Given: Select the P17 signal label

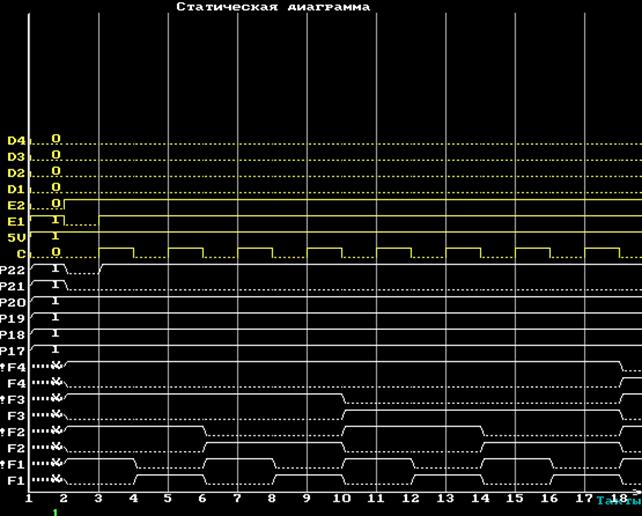Looking at the screenshot, I should (x=12, y=351).
